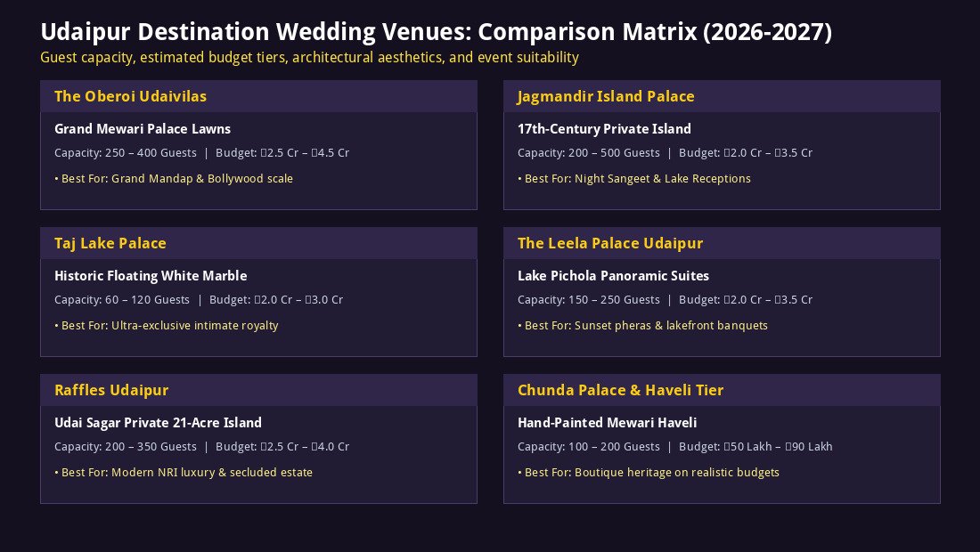Click the Oberoi budget ending '4.5 Cr'
Screen dimensions: 980x552
pos(282,153)
